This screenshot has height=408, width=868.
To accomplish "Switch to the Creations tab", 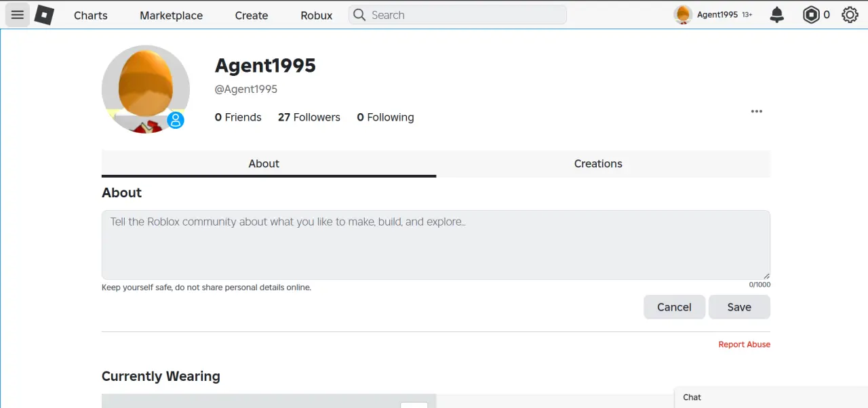I will point(603,163).
